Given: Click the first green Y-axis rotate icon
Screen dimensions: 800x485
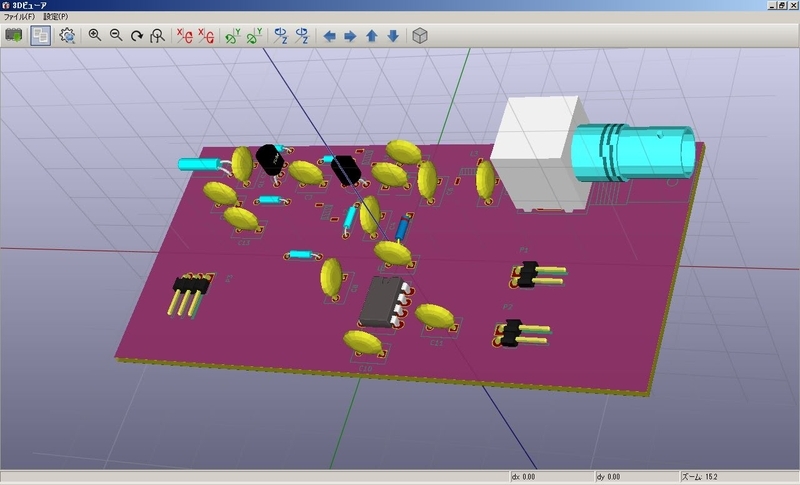Looking at the screenshot, I should (232, 36).
